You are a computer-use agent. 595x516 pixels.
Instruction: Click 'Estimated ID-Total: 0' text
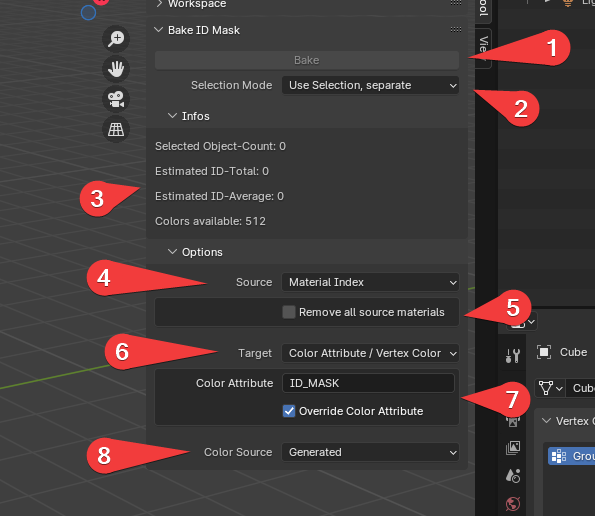click(212, 171)
